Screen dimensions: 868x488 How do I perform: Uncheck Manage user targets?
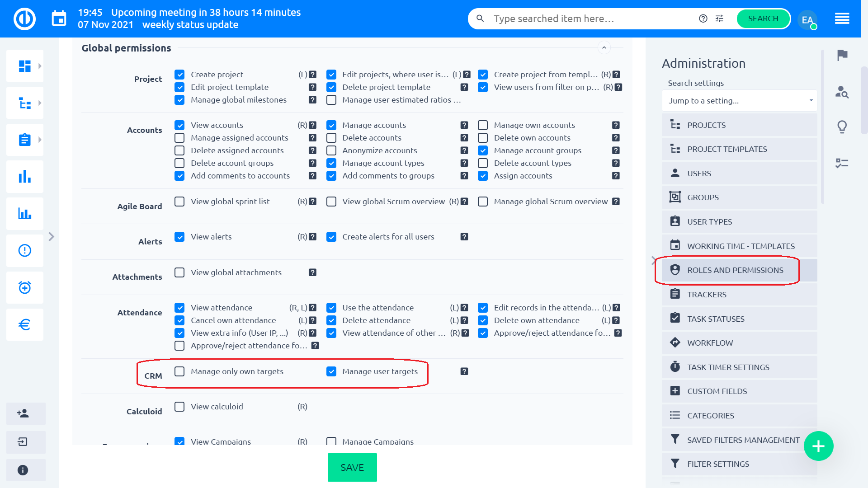331,371
